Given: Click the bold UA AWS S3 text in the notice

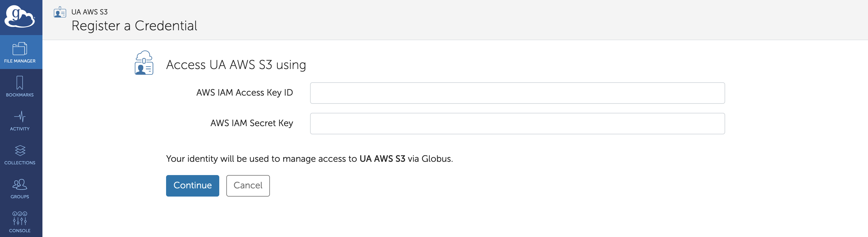Looking at the screenshot, I should (x=382, y=159).
